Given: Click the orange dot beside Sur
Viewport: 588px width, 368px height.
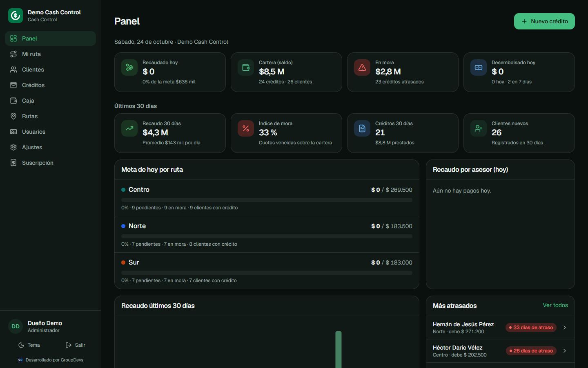Looking at the screenshot, I should click(123, 263).
